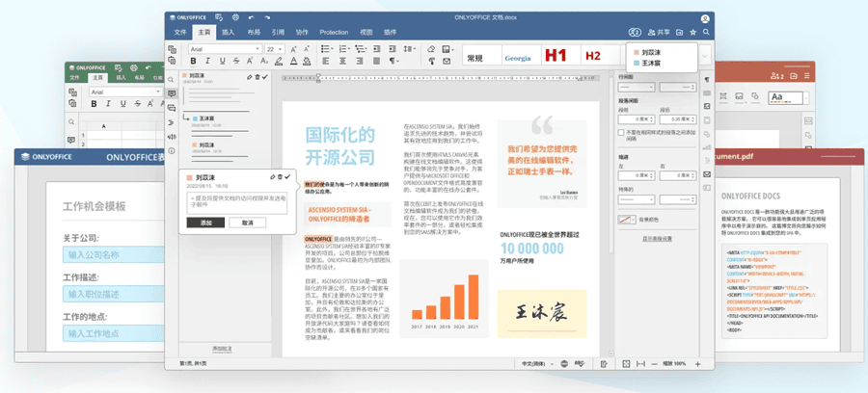Open the 文件 menu tab
This screenshot has width=868, height=393.
click(x=178, y=32)
